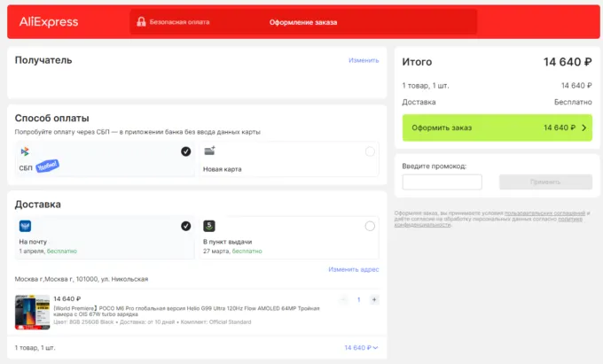
Task: Click the Изменить адрес link
Action: (x=353, y=269)
